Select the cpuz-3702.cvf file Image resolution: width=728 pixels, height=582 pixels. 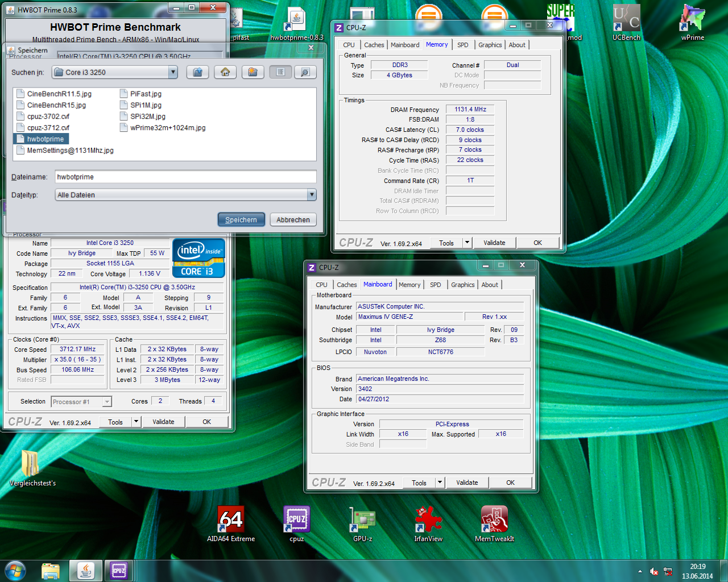pyautogui.click(x=43, y=117)
